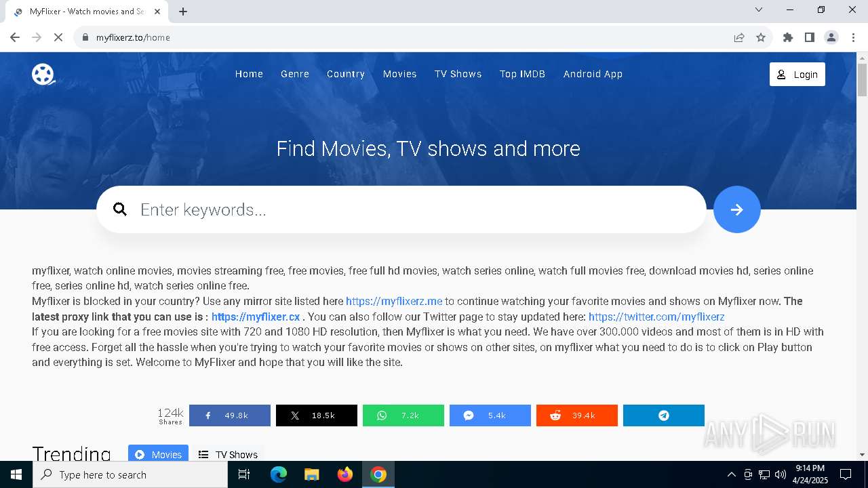Go back to previous page
The height and width of the screenshot is (488, 868).
pos(15,37)
